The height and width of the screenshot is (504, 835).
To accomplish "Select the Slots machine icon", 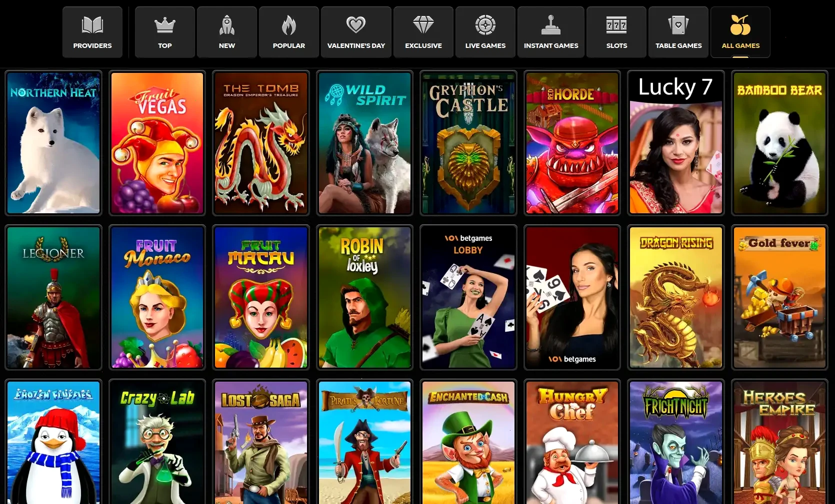I will [x=616, y=32].
